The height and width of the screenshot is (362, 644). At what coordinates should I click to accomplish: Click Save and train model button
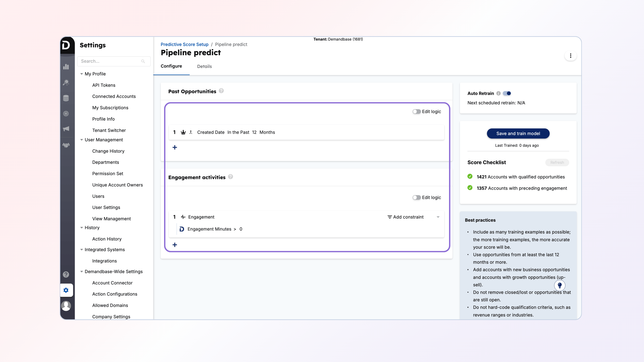(518, 133)
